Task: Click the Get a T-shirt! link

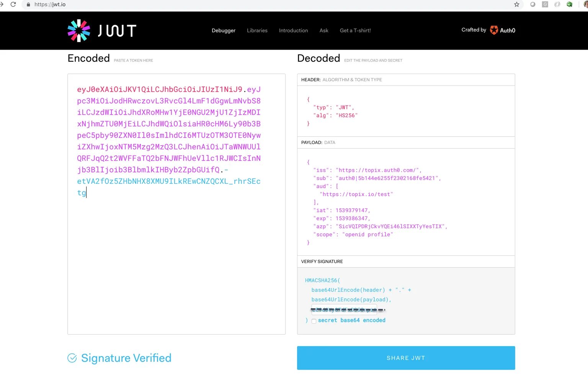Action: pos(355,31)
